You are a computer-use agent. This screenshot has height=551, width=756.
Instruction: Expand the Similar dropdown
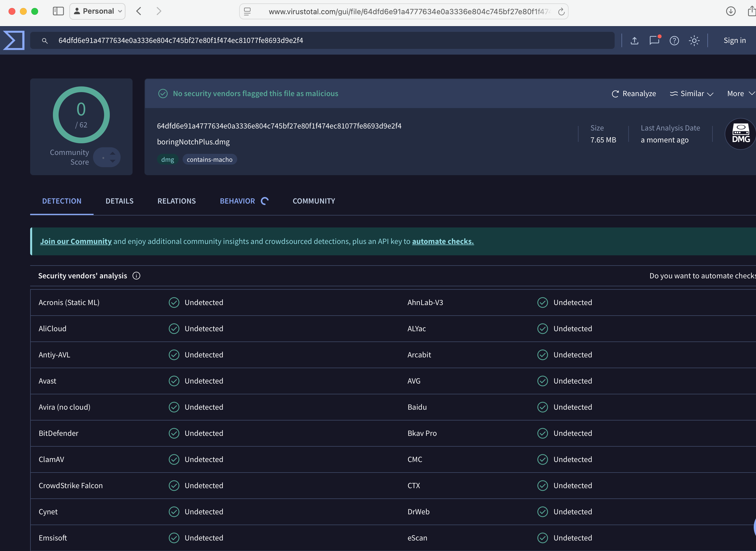pos(692,94)
